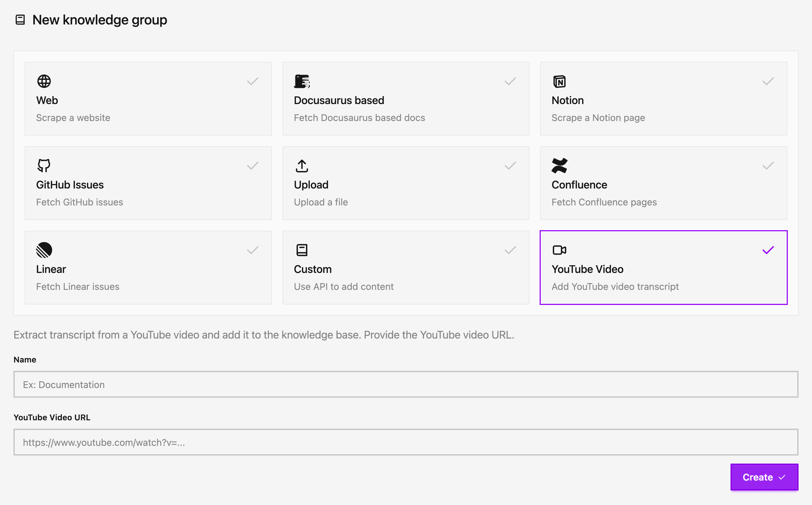Click the Linear logo icon
Viewport: 812px width, 505px height.
(x=44, y=250)
